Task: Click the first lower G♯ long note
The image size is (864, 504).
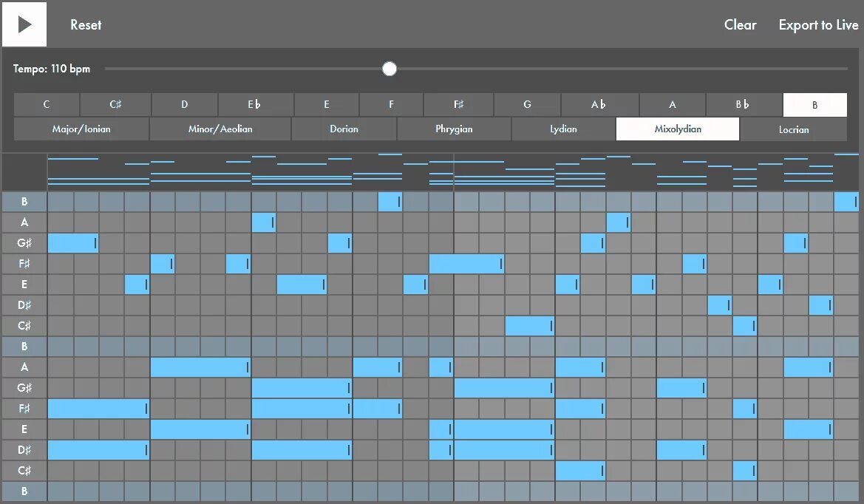Action: click(302, 387)
